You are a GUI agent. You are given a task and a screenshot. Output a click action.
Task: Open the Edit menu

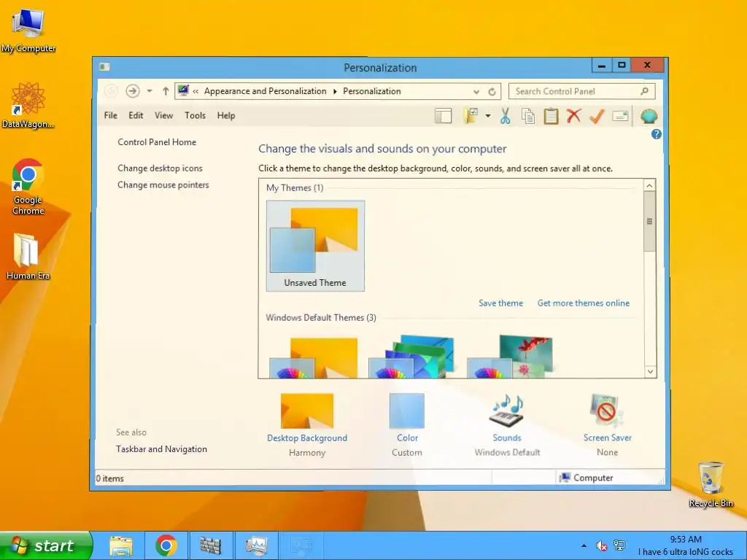click(136, 115)
